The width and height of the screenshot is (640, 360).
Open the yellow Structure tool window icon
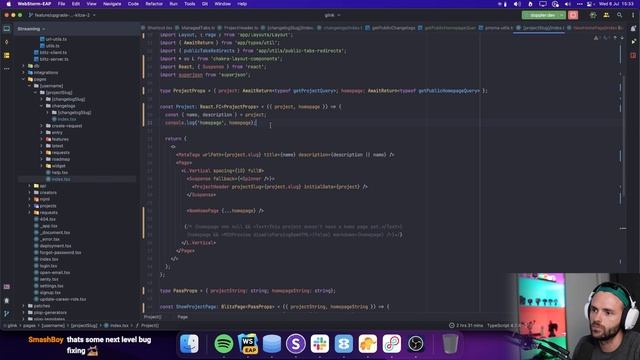[x=7, y=55]
